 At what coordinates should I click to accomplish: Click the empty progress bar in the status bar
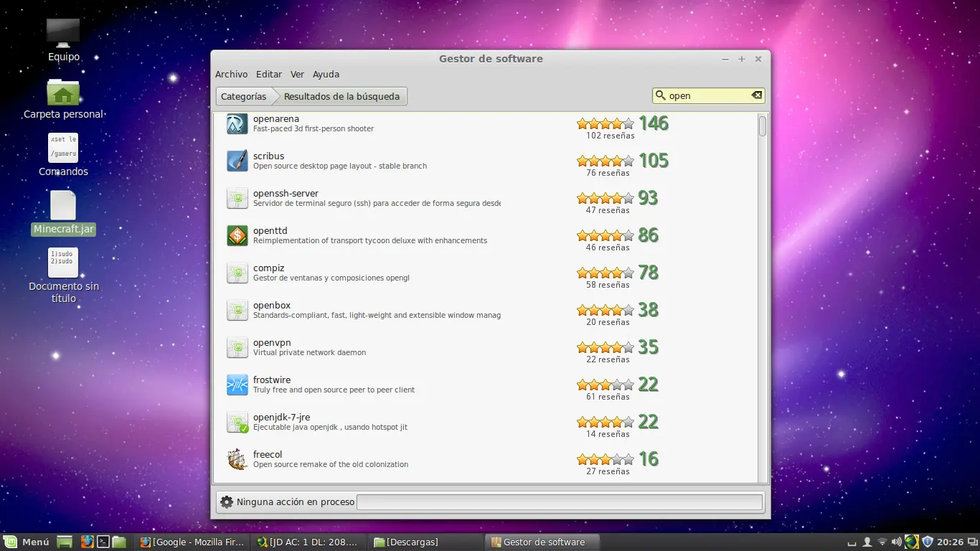tap(560, 502)
